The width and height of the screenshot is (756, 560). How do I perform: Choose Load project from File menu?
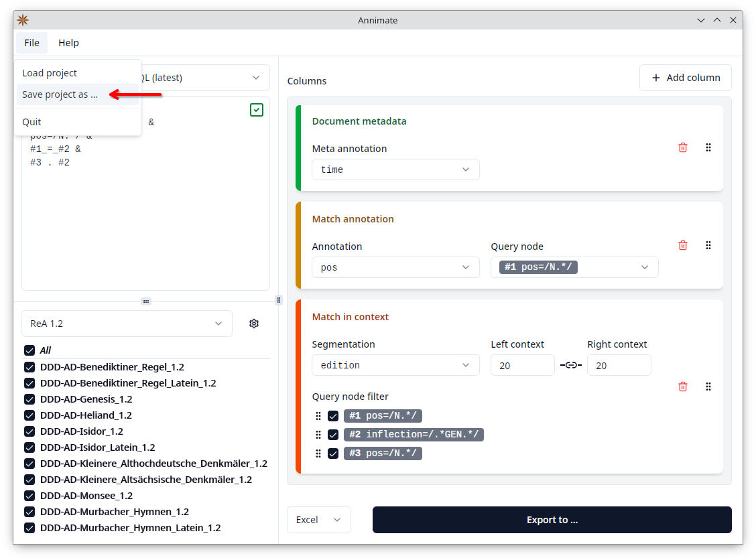coord(77,73)
